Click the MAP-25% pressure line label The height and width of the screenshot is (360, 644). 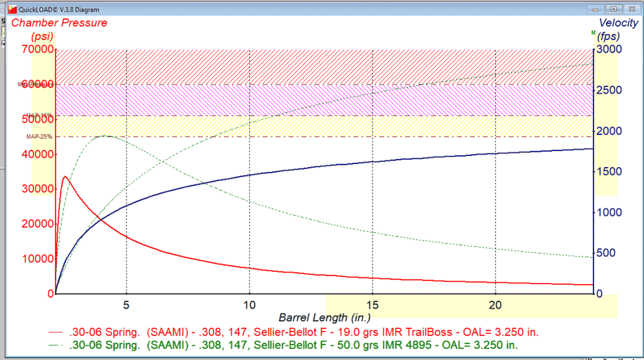coord(39,136)
